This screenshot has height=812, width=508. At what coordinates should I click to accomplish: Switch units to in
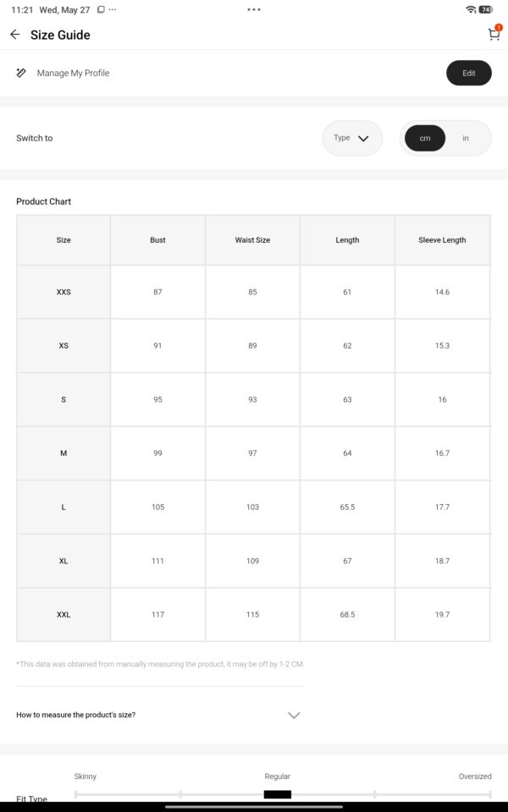(466, 138)
